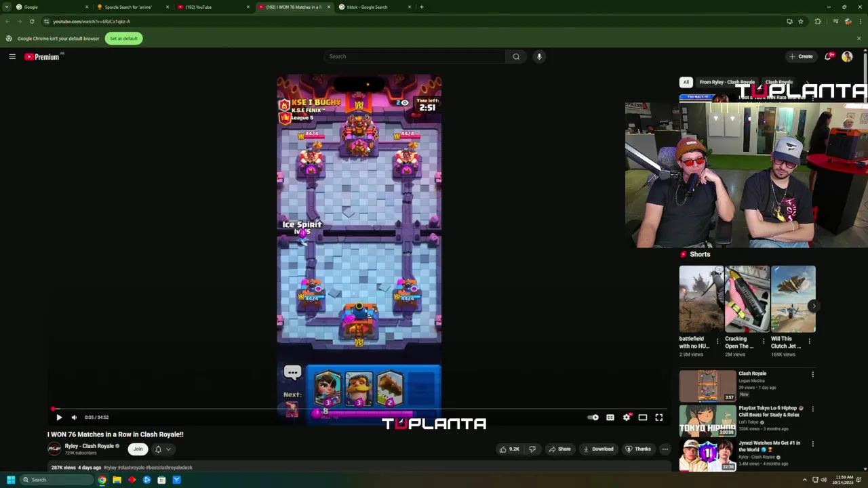Open Cracking Open The short thumbnail

pos(747,299)
